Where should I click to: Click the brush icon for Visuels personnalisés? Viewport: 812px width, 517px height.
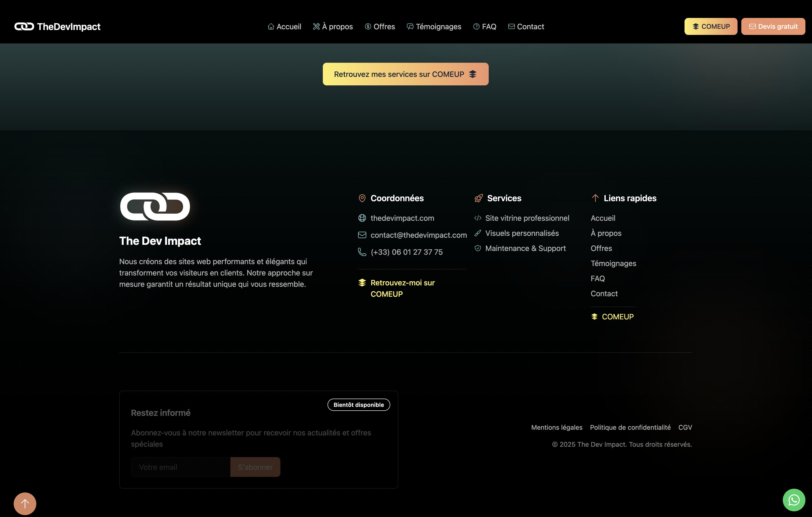pyautogui.click(x=477, y=233)
